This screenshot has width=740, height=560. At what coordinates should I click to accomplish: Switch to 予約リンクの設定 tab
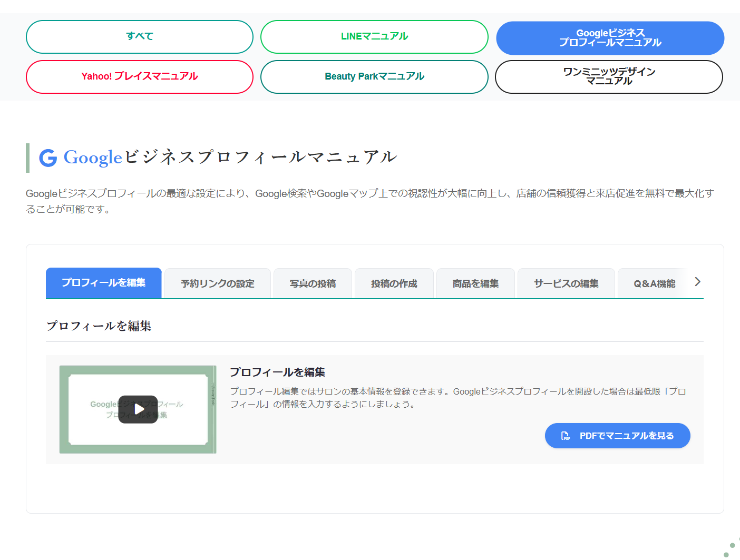click(218, 283)
